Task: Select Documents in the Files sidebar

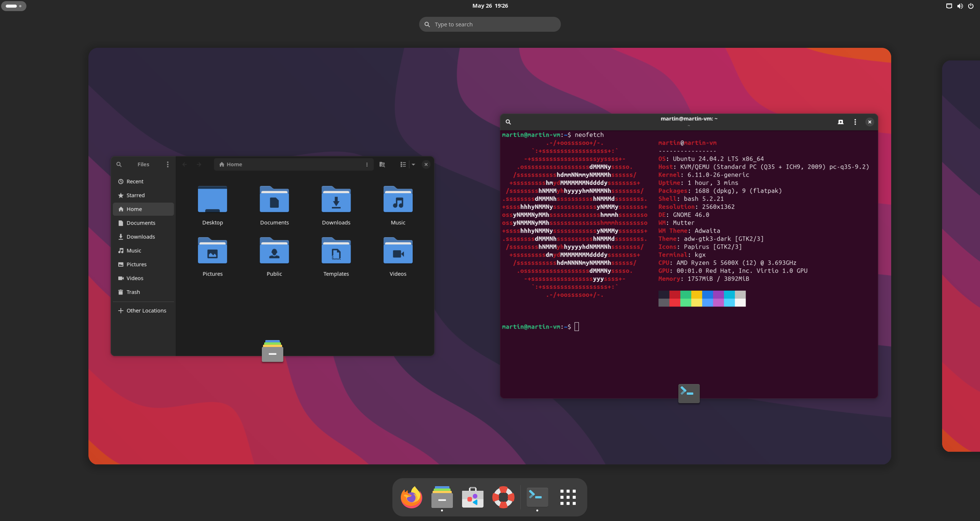Action: click(141, 223)
